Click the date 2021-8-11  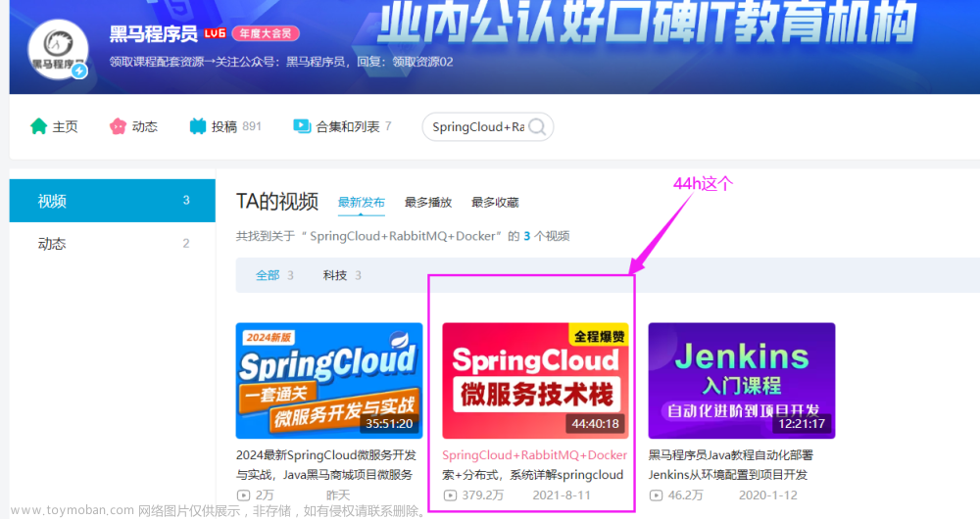click(x=562, y=495)
